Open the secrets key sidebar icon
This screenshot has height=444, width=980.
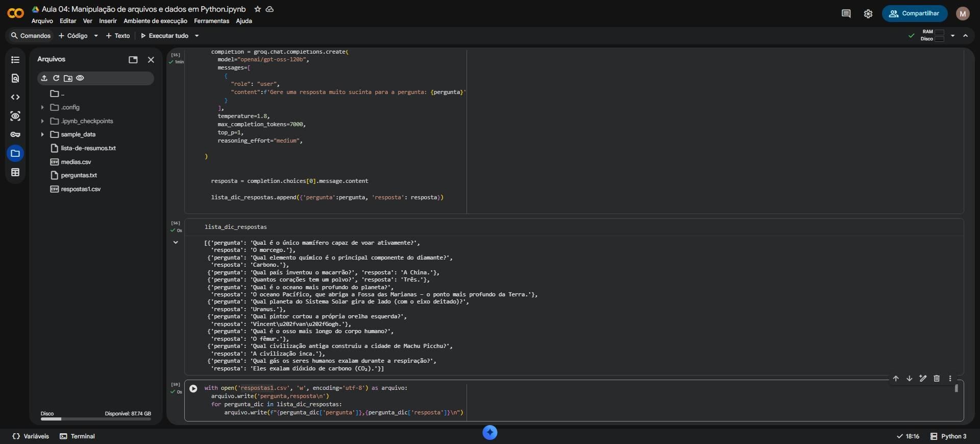15,134
